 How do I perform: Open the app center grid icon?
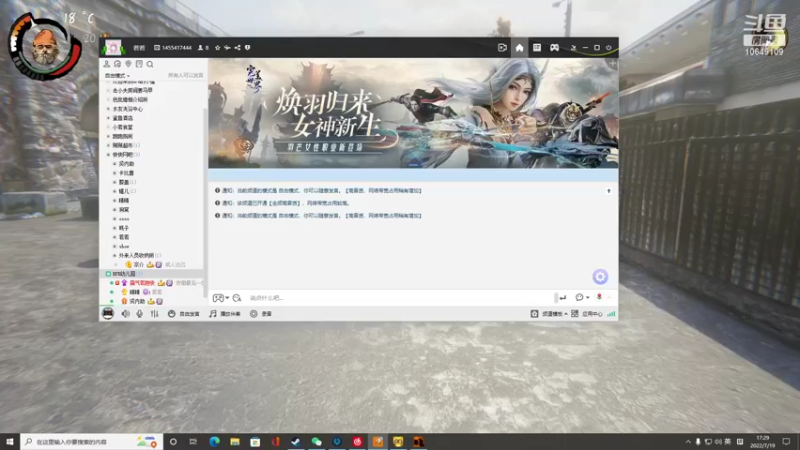click(x=574, y=314)
